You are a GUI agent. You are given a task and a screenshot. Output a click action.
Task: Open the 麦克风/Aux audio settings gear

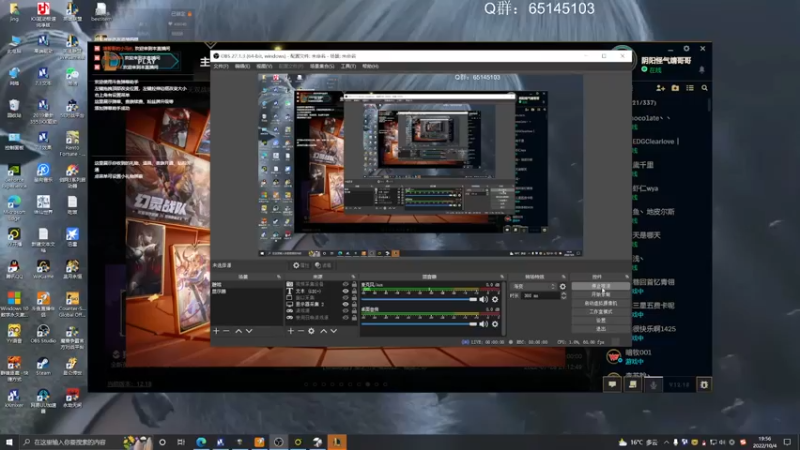pos(495,299)
